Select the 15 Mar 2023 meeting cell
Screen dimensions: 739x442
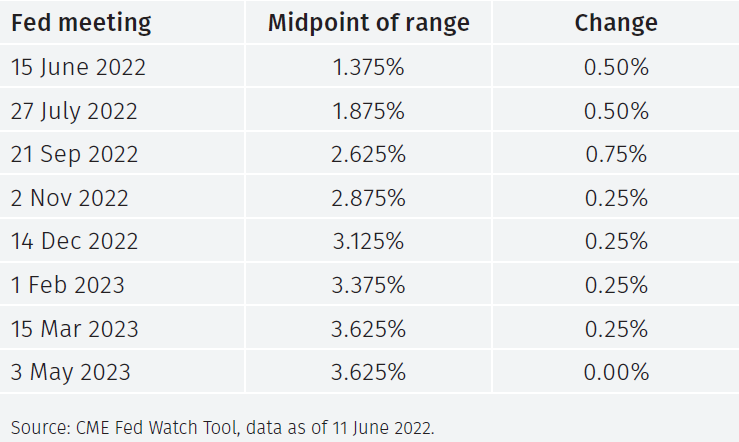point(75,329)
